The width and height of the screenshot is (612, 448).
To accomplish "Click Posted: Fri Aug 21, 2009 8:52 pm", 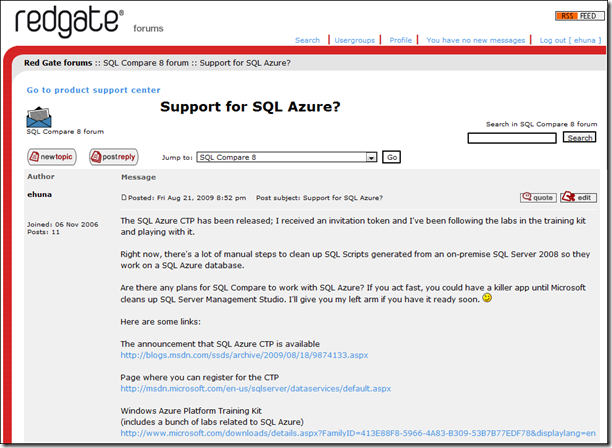I will (x=187, y=198).
